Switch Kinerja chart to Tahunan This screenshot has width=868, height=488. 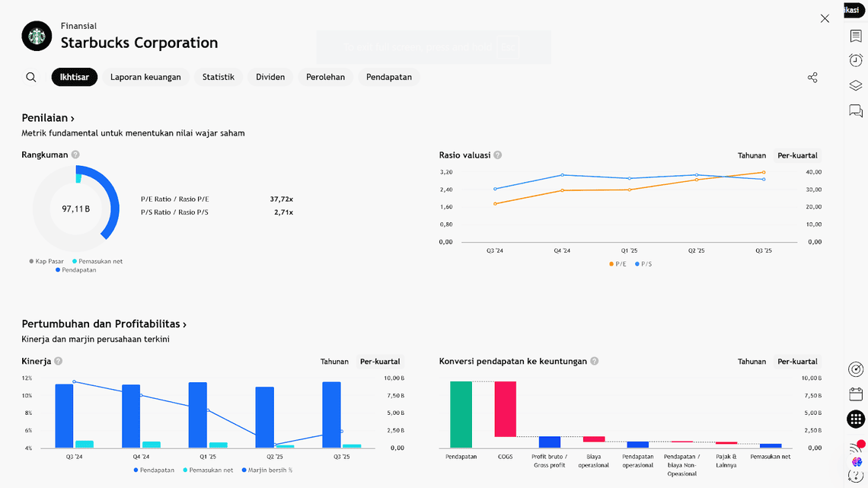[x=334, y=362]
